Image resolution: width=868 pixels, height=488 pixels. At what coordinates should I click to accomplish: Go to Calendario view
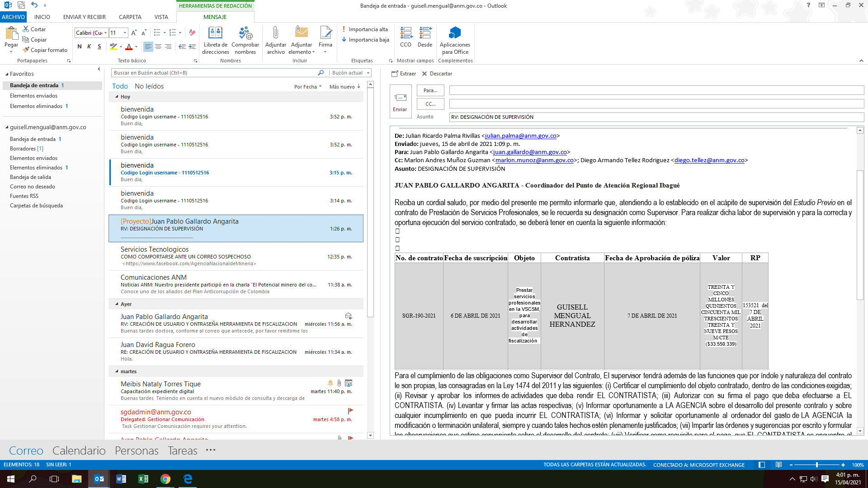pyautogui.click(x=79, y=450)
